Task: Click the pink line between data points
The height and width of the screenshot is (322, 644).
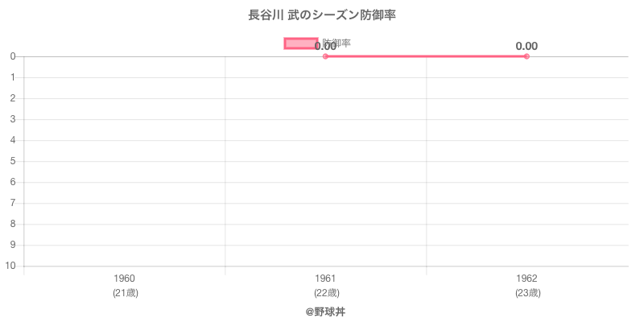Action: coord(426,56)
